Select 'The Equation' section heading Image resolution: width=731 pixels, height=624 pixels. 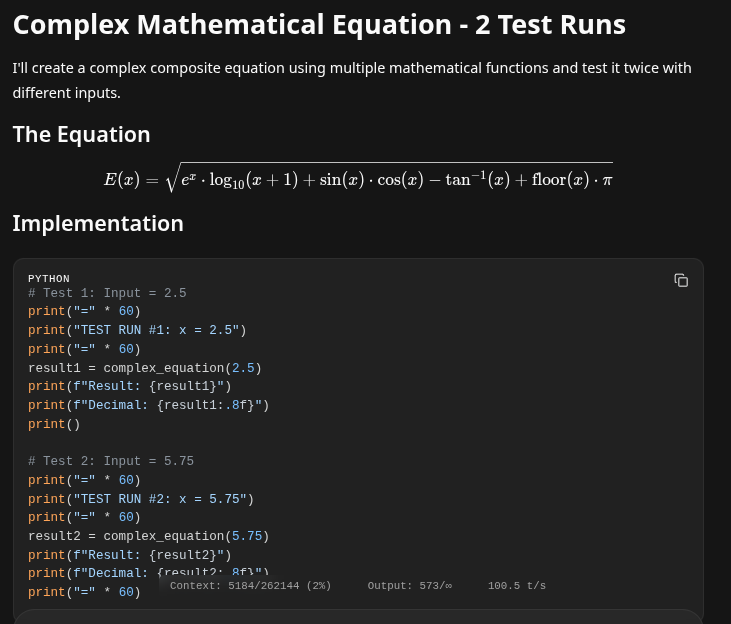82,134
